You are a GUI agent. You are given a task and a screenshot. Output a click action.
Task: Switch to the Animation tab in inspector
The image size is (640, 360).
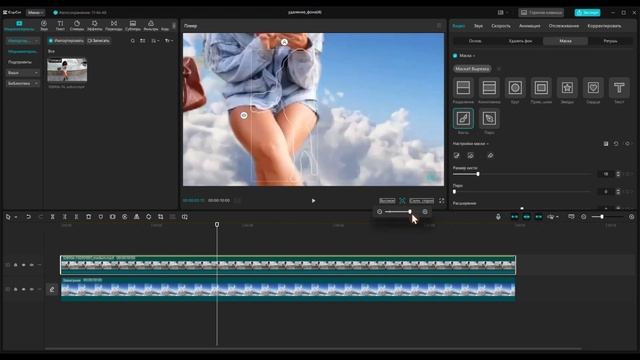(x=530, y=26)
